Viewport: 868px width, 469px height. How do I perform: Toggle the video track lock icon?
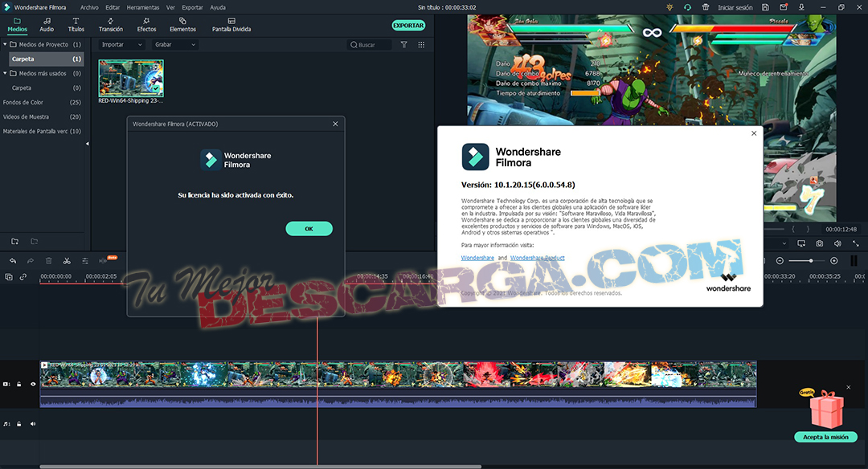[18, 384]
